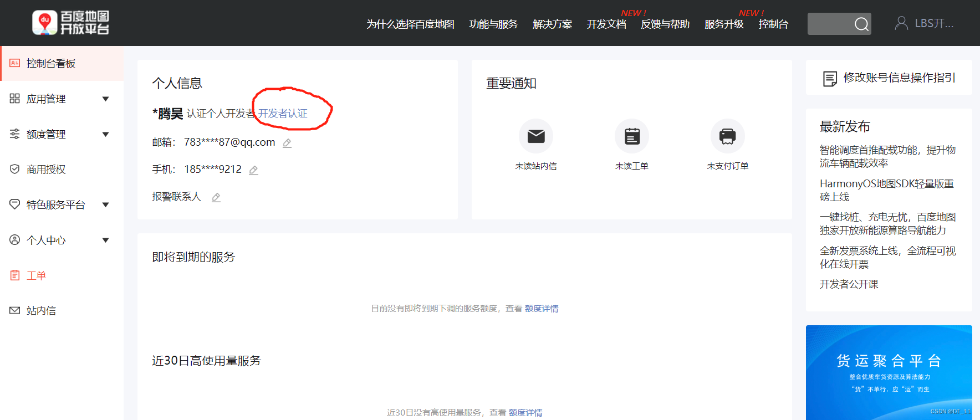
Task: Click the user avatar icon in header
Action: pos(901,23)
